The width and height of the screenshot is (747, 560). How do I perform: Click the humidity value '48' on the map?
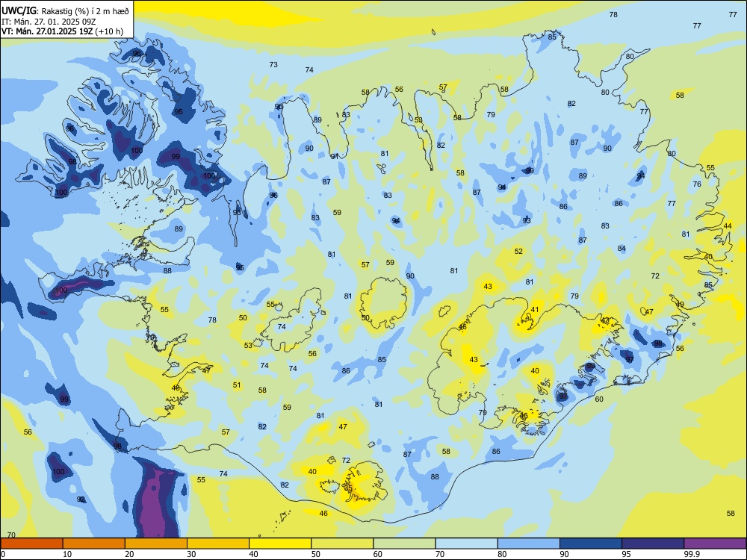coord(176,388)
